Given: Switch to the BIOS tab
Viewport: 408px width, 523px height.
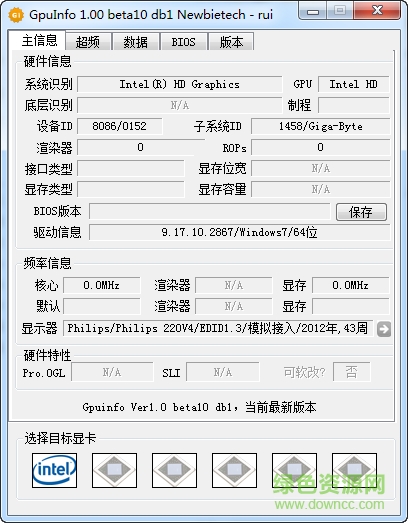Looking at the screenshot, I should (183, 42).
